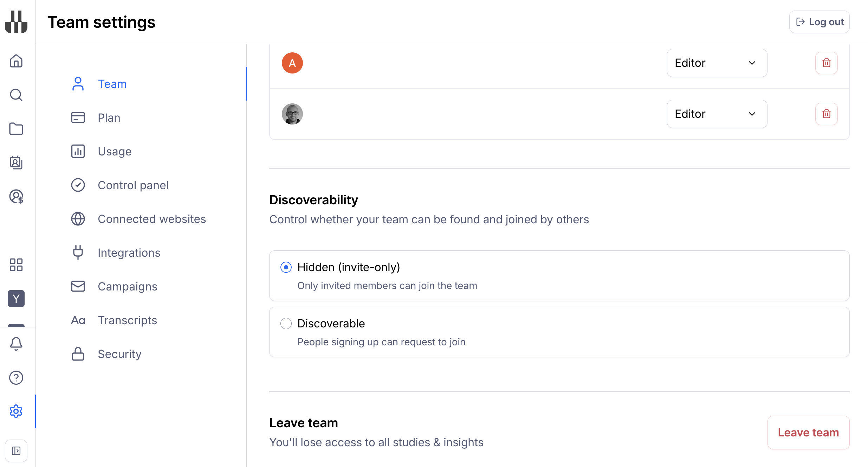Open the help question mark icon
This screenshot has width=868, height=467.
16,378
